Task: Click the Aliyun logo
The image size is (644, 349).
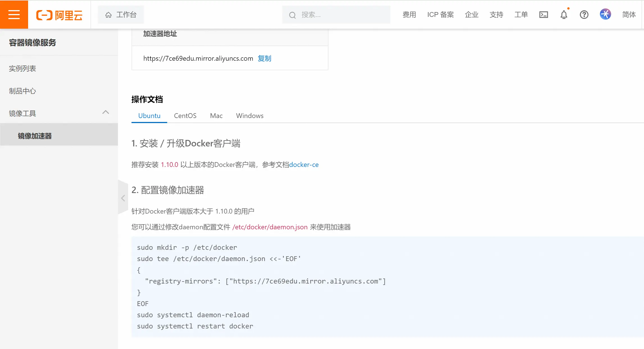Action: (59, 15)
